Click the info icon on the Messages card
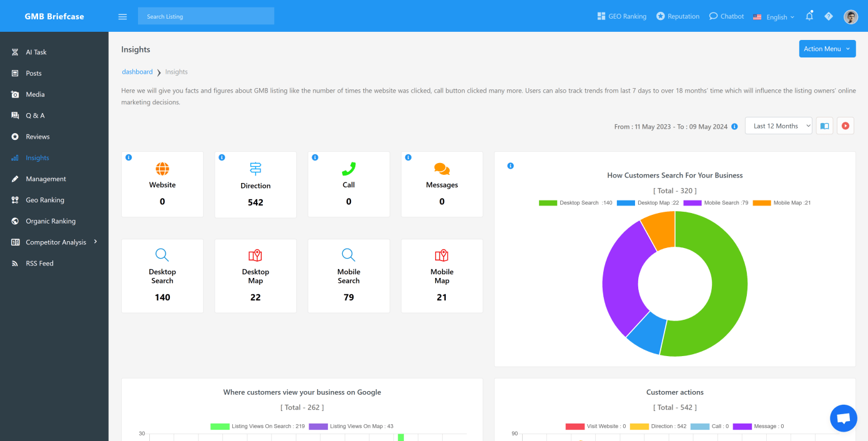Image resolution: width=868 pixels, height=441 pixels. click(408, 157)
